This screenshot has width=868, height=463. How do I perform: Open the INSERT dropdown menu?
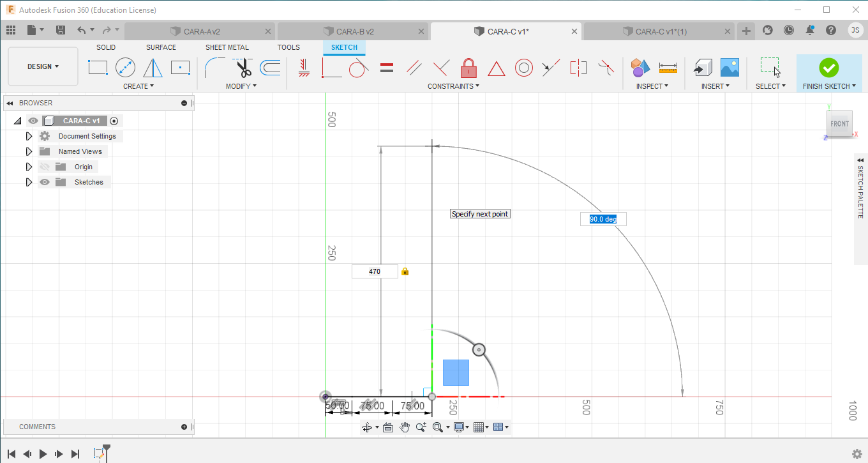pos(715,86)
